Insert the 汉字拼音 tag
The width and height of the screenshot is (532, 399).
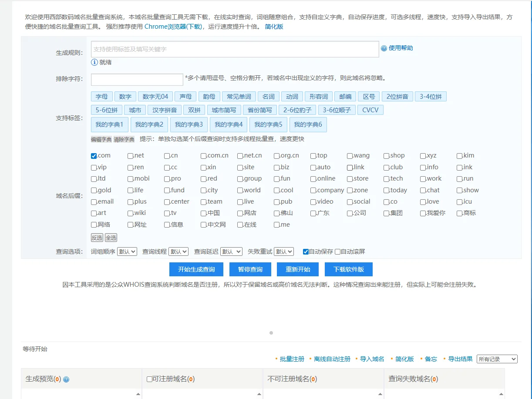[165, 110]
